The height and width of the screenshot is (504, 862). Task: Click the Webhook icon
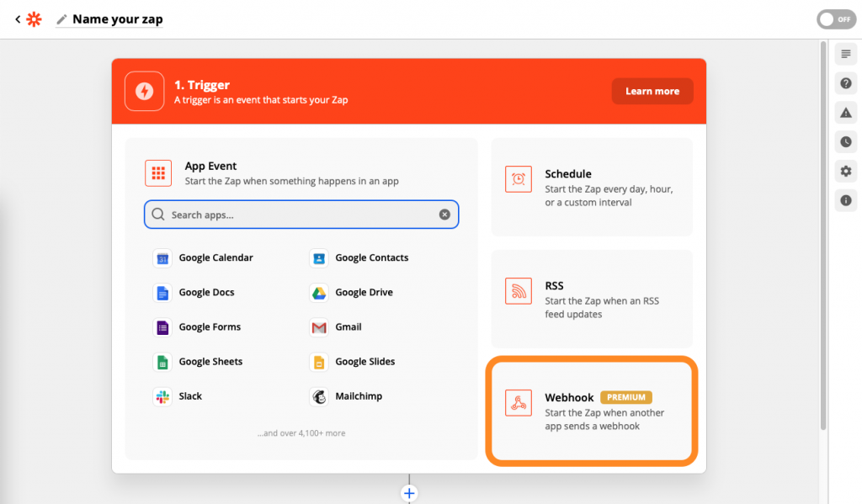coord(519,403)
